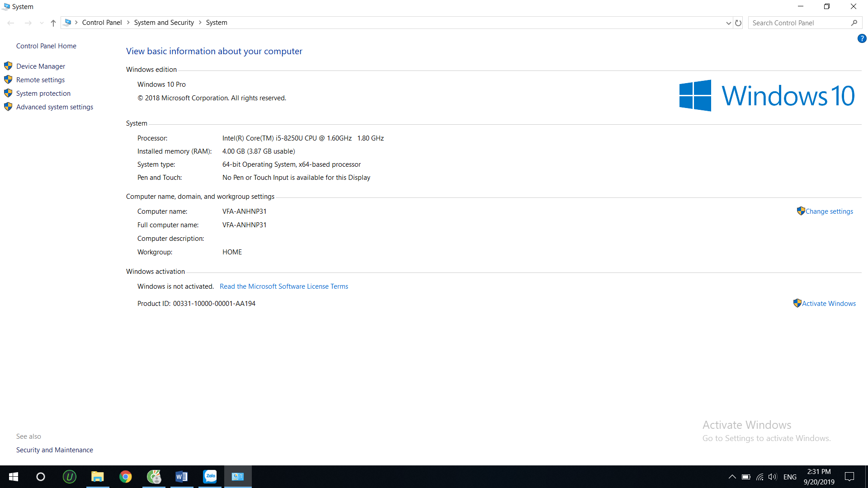Click the computer icon in the address bar
This screenshot has width=868, height=488.
coord(67,23)
